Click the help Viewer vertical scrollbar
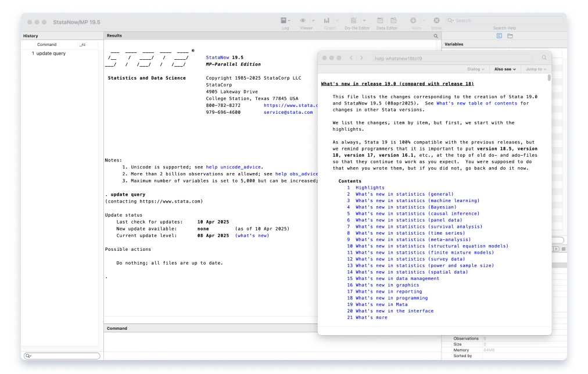Viewport: 588px width, 374px height. click(550, 78)
